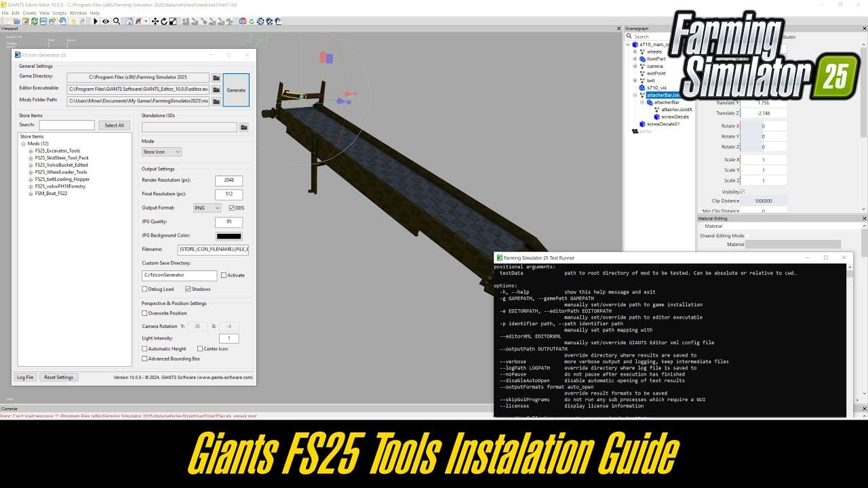Close the Material Editing panel
Image resolution: width=868 pixels, height=488 pixels.
pos(864,218)
